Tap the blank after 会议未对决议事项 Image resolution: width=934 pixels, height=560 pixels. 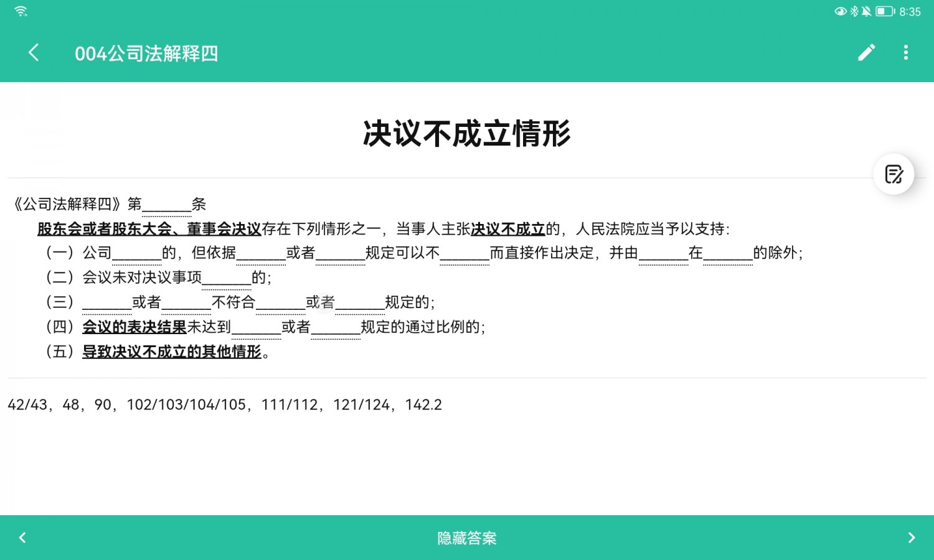point(227,278)
